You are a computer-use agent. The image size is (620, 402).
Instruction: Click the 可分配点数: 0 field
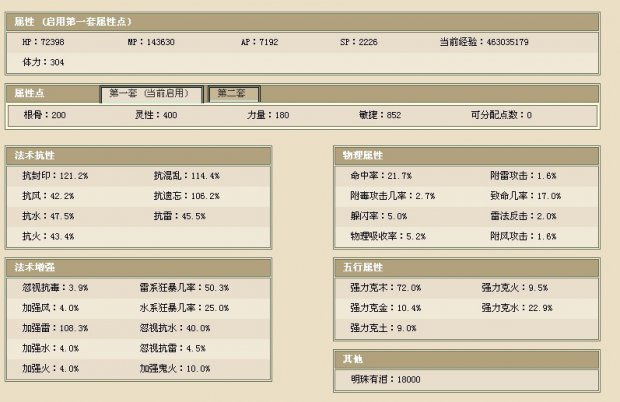coord(501,115)
